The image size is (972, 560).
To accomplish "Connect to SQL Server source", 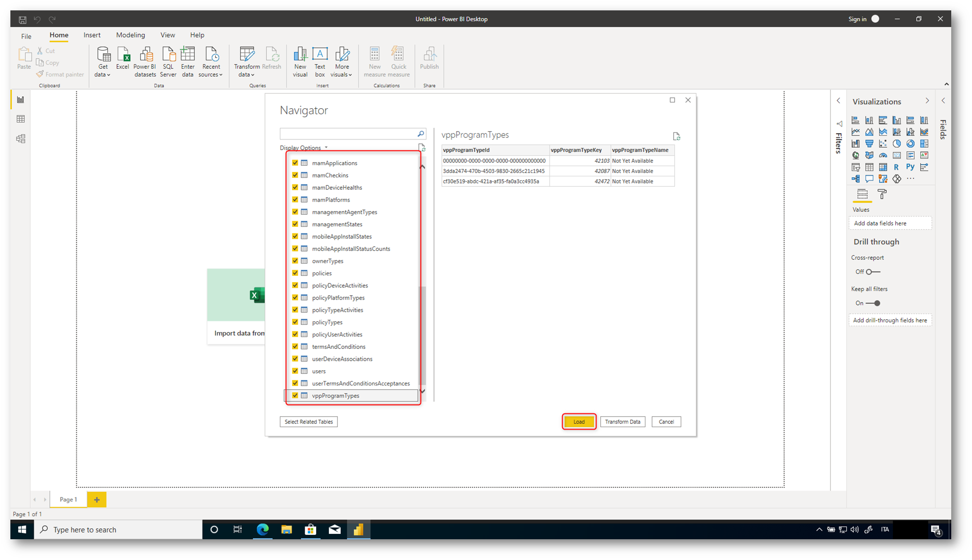I will coord(168,62).
